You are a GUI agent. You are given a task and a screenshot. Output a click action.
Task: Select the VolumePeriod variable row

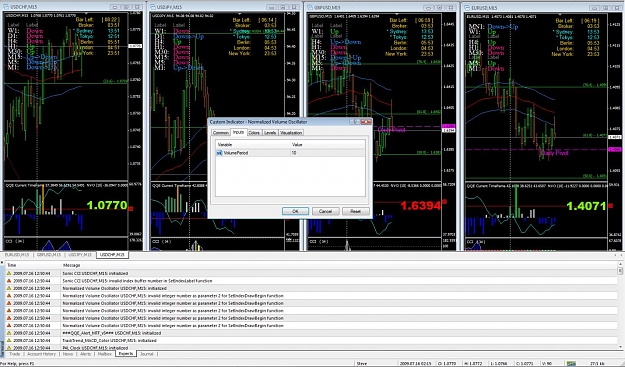click(x=290, y=153)
